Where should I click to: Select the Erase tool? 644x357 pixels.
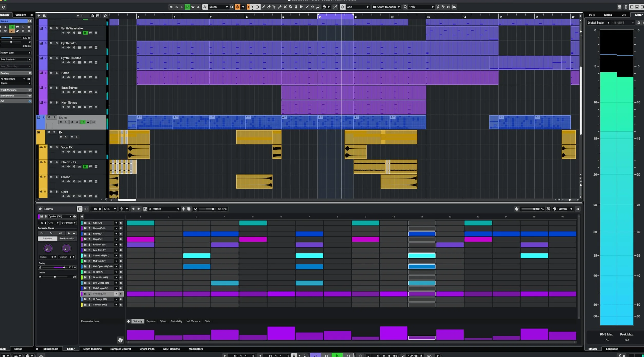(269, 7)
